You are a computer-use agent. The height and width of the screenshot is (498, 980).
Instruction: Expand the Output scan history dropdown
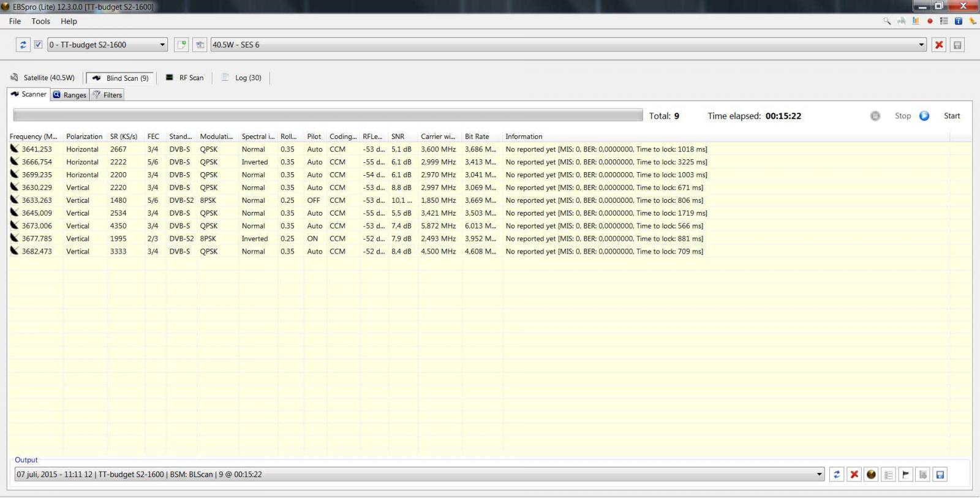point(819,474)
